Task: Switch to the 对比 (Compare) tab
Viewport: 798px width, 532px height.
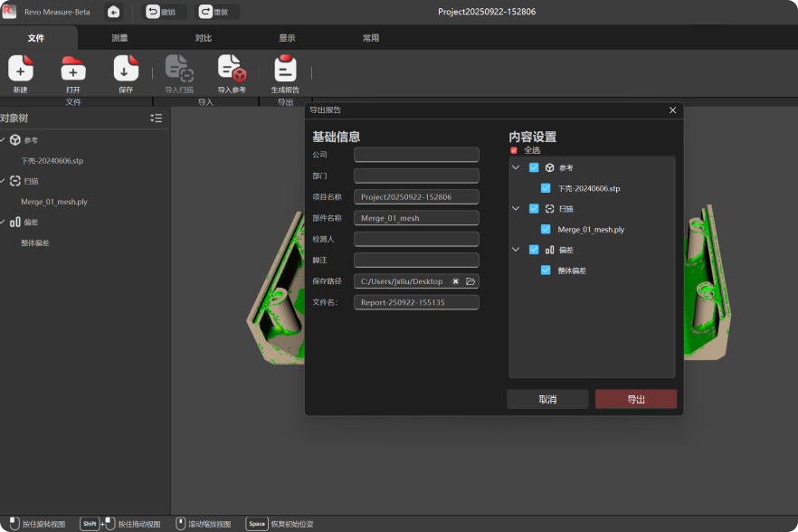Action: click(204, 38)
